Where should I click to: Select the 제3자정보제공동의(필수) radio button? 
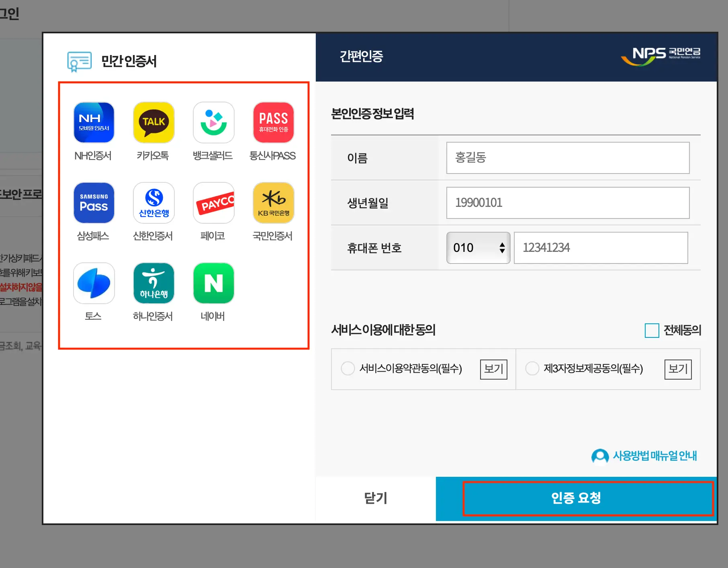coord(532,368)
